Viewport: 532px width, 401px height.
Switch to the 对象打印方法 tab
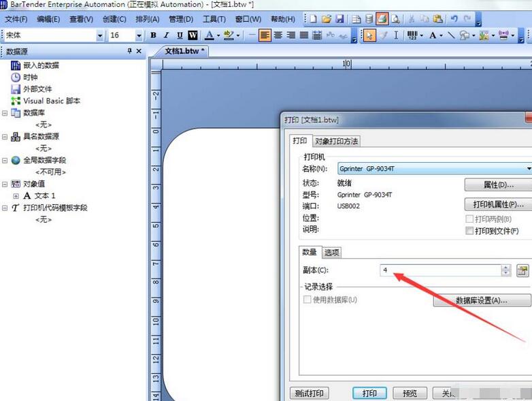pos(336,141)
